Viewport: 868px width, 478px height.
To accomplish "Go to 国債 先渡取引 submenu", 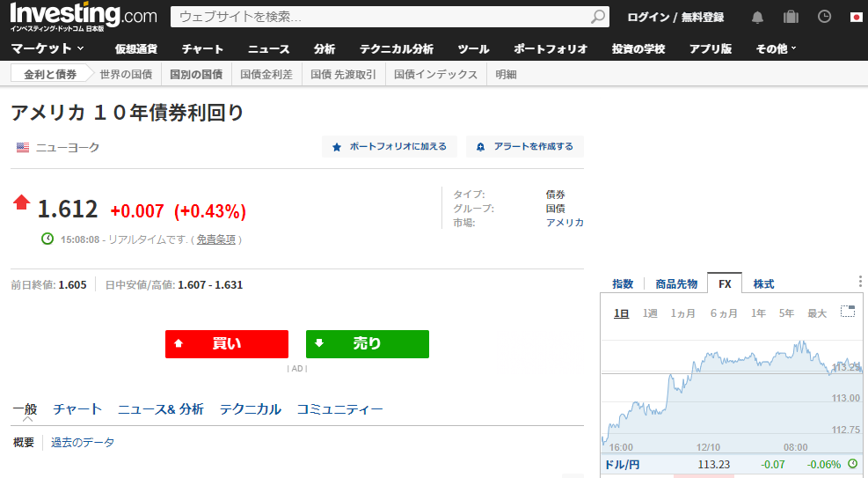I will point(343,74).
